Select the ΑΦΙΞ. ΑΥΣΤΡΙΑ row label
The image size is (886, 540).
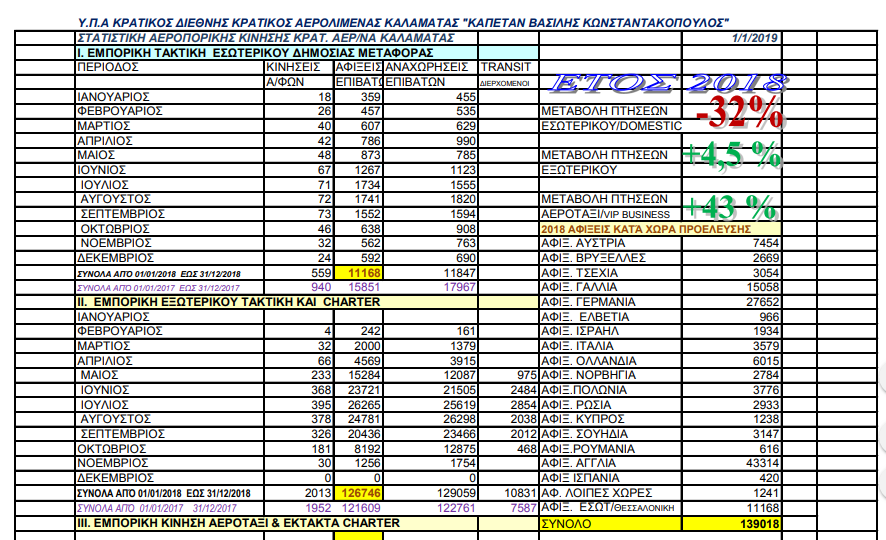tap(583, 243)
